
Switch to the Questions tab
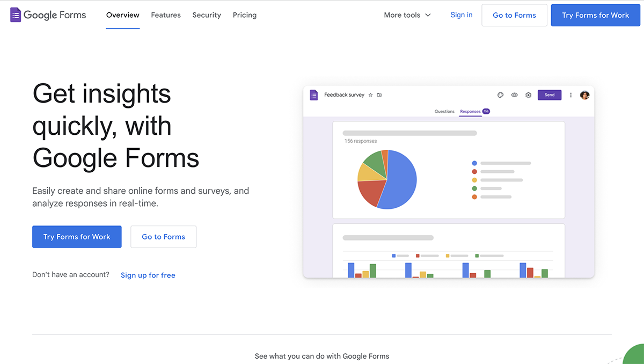point(444,111)
